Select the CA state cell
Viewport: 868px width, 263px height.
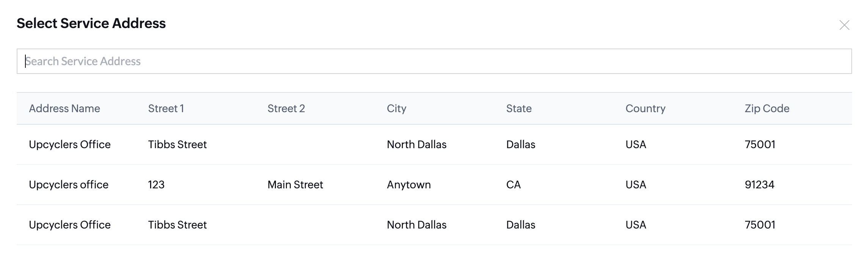coord(513,185)
